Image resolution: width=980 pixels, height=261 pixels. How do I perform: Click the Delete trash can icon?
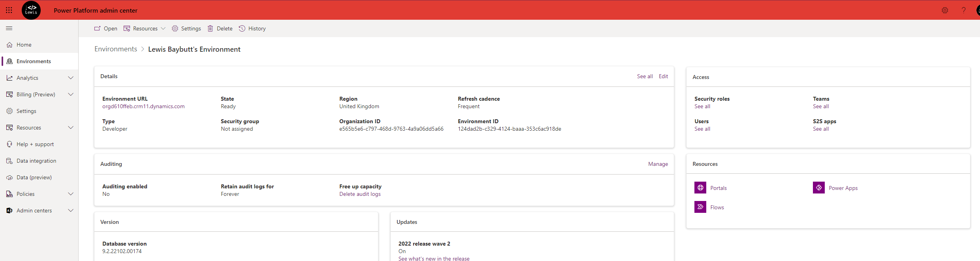(x=211, y=28)
